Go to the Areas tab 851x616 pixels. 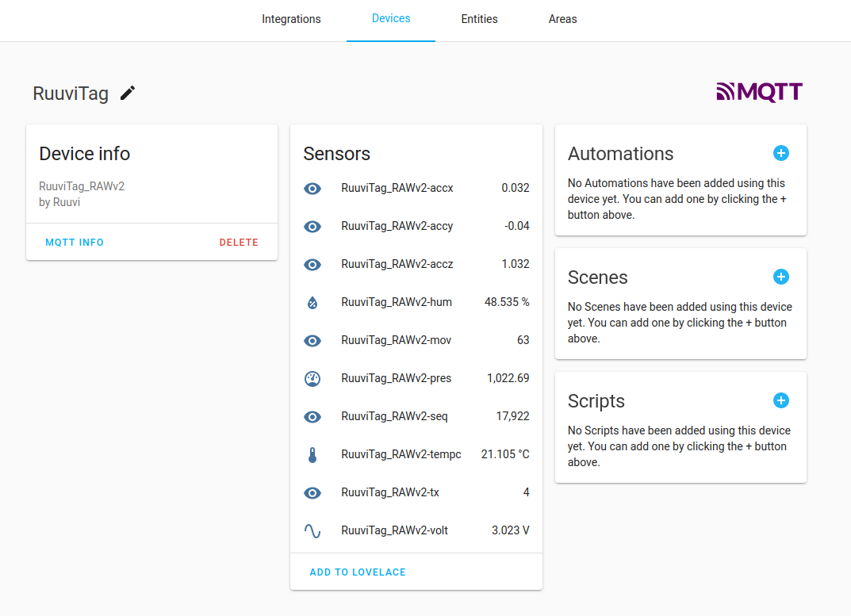pyautogui.click(x=563, y=19)
